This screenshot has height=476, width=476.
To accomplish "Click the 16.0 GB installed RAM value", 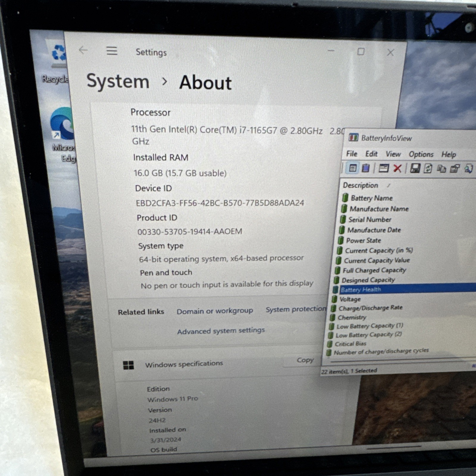I will [x=180, y=173].
